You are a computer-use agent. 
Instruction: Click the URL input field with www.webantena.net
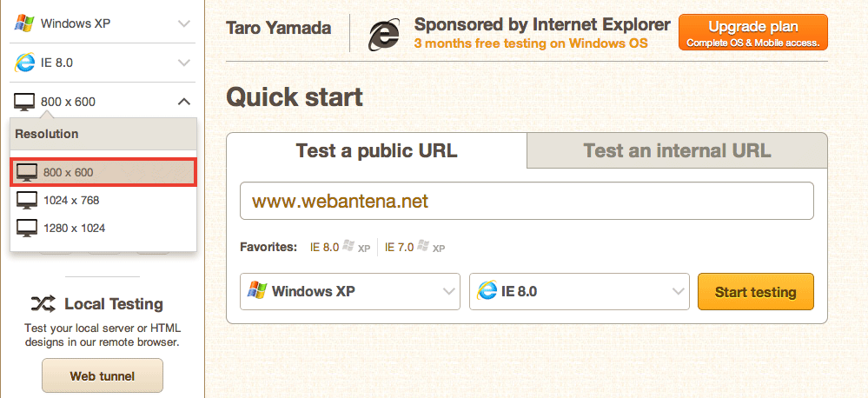point(527,201)
